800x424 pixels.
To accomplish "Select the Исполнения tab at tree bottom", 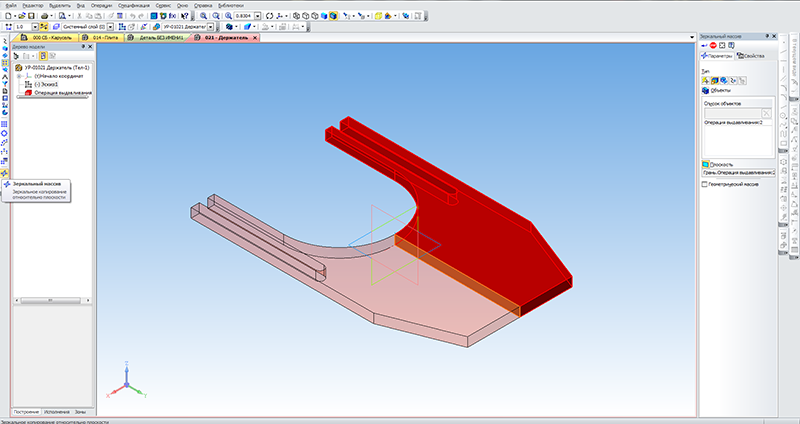I will pyautogui.click(x=57, y=411).
